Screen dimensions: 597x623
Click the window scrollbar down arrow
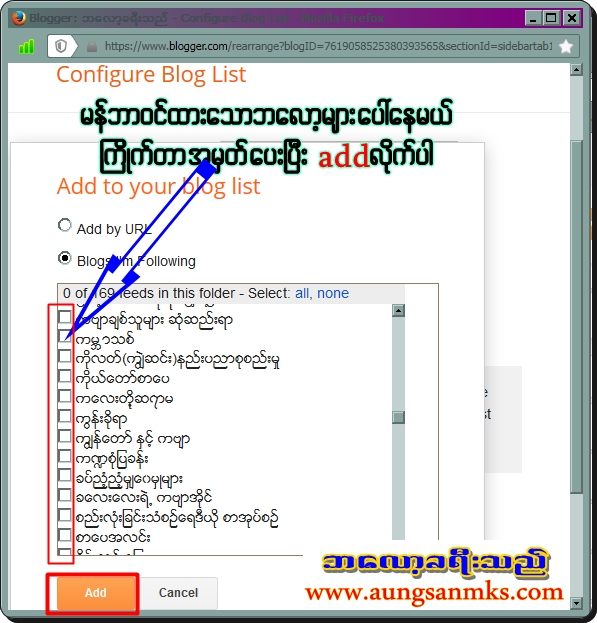[x=576, y=603]
